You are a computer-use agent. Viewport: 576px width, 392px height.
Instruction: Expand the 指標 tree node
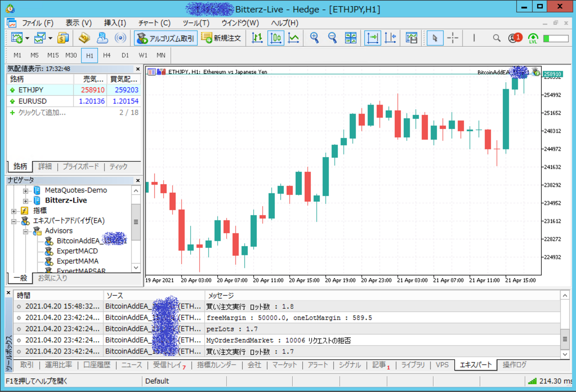14,211
